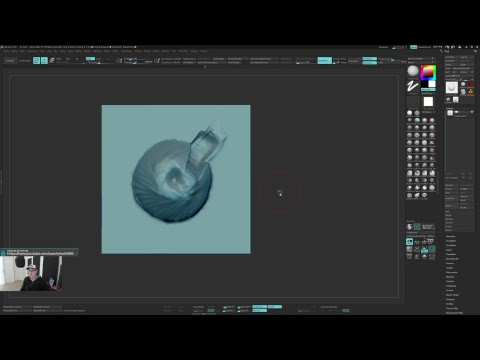Screen dimensions: 480x360
Task: Open the Transform menu
Action: 183,51
